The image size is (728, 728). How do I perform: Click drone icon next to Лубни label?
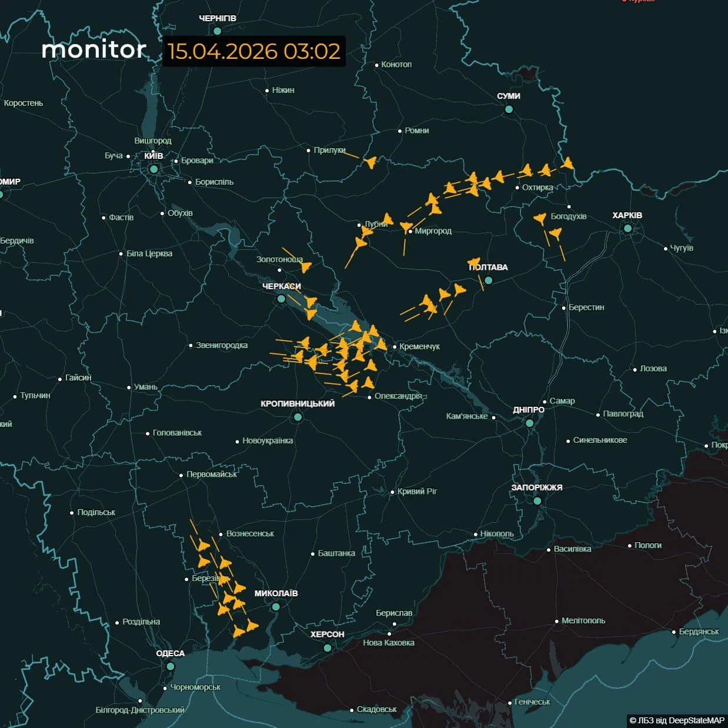pos(386,219)
